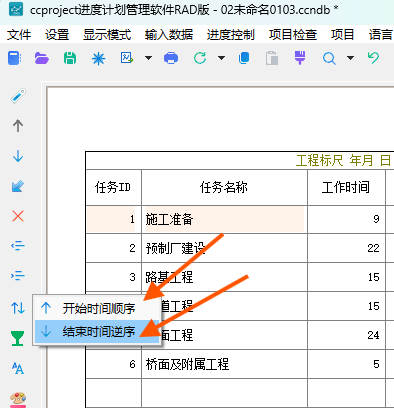The image size is (394, 408).
Task: Click task ID cell 3
Action: [x=113, y=277]
